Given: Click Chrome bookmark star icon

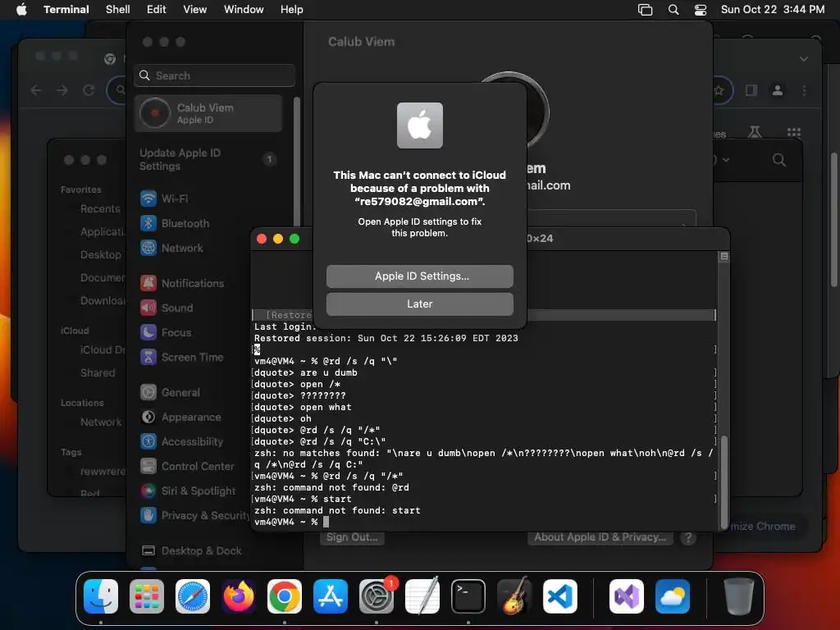Looking at the screenshot, I should click(719, 90).
